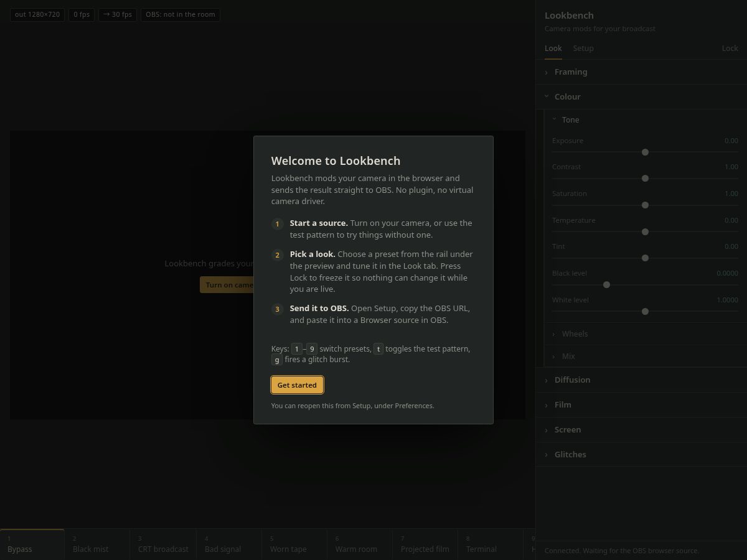
Task: Click the out 1280×720 status chip
Action: [37, 14]
